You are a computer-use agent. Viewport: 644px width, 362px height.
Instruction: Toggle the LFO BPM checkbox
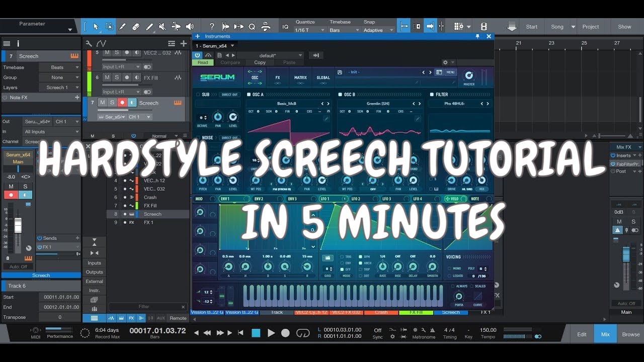click(360, 257)
